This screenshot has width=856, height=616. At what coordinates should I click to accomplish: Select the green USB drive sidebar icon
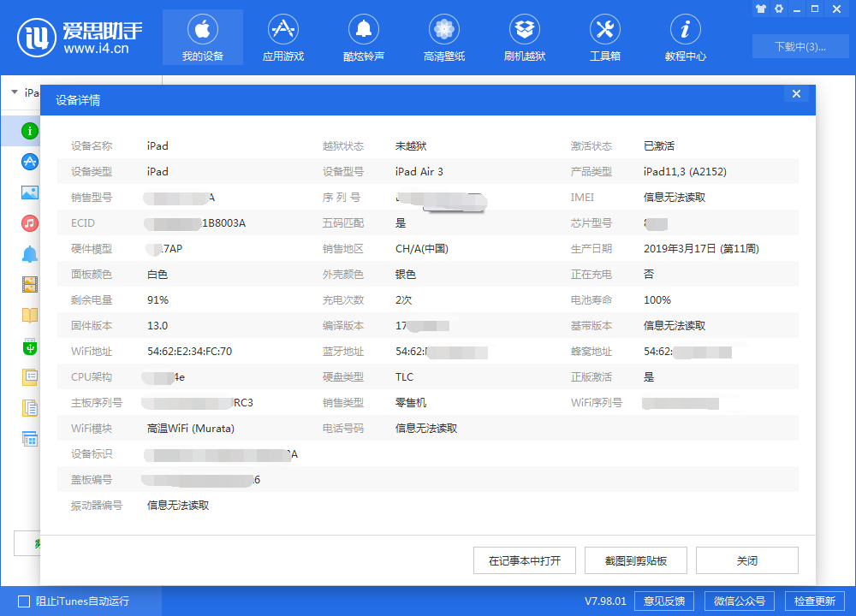point(29,346)
